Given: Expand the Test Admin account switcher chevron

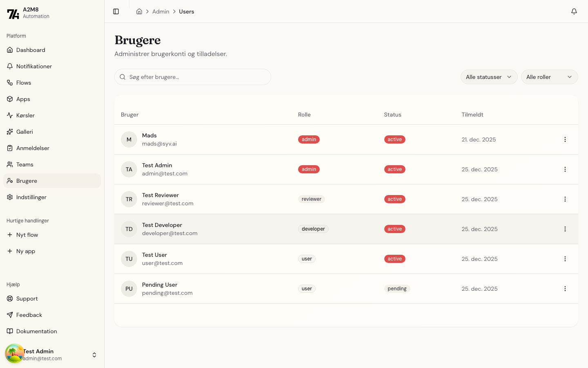Looking at the screenshot, I should (x=94, y=355).
